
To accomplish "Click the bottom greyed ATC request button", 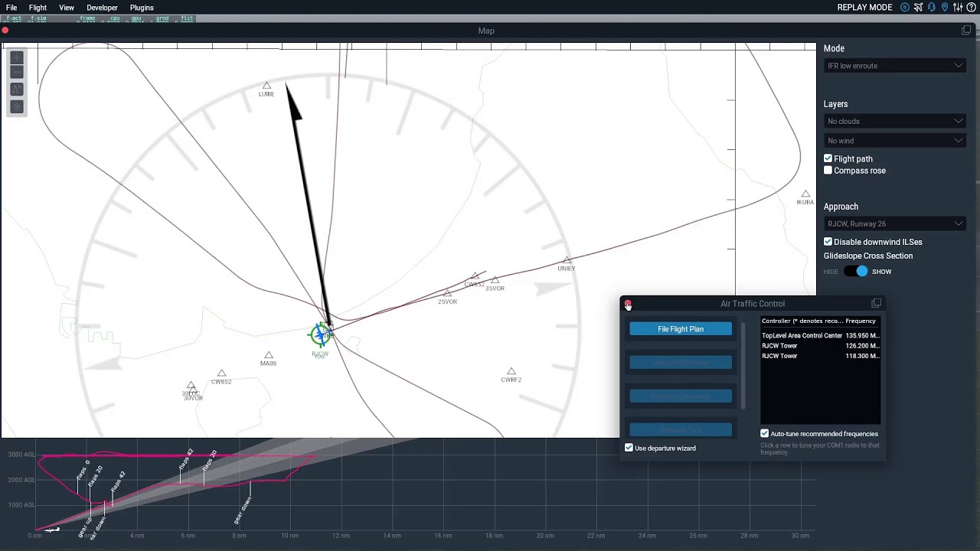I will (681, 430).
